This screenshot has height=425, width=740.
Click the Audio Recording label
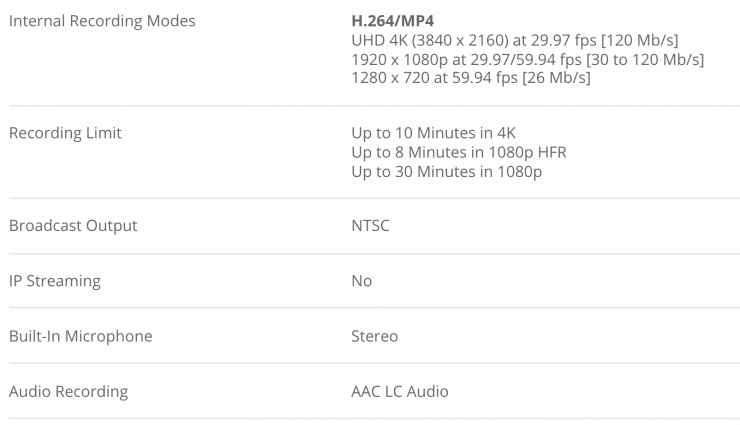coord(68,391)
